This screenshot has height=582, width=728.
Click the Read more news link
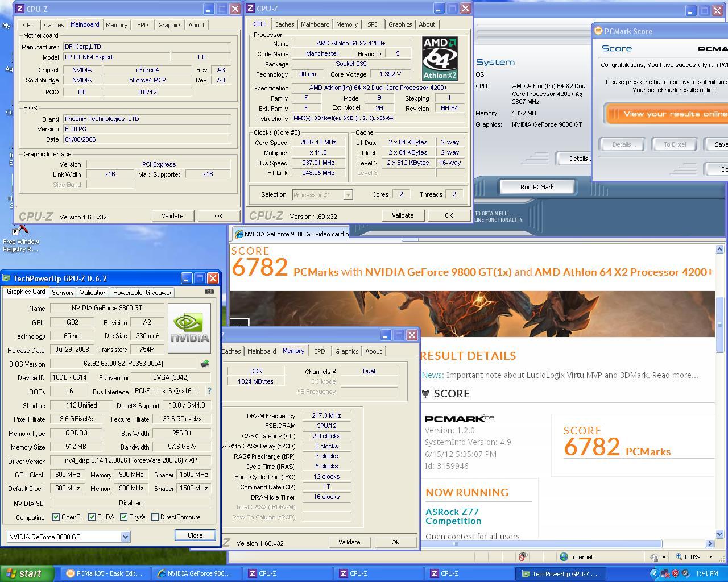pyautogui.click(x=675, y=375)
